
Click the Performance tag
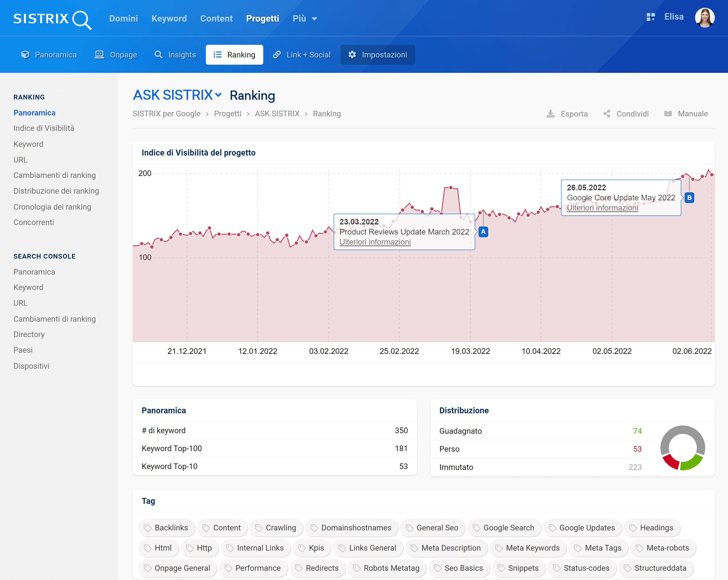pyautogui.click(x=253, y=568)
